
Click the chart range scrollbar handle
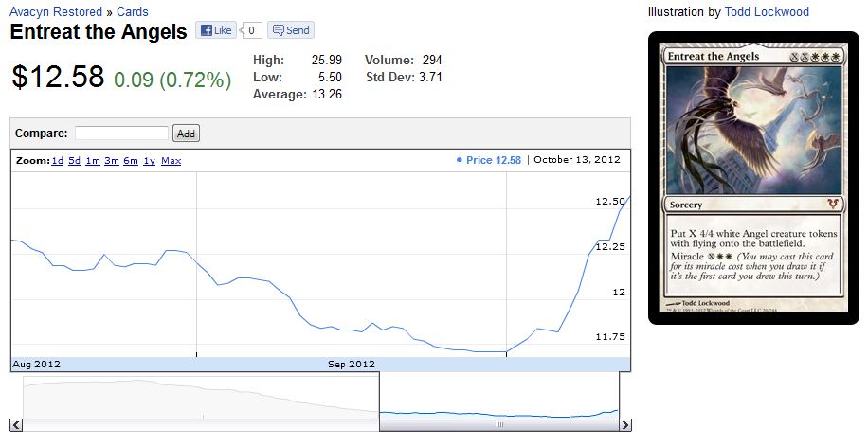coord(499,425)
